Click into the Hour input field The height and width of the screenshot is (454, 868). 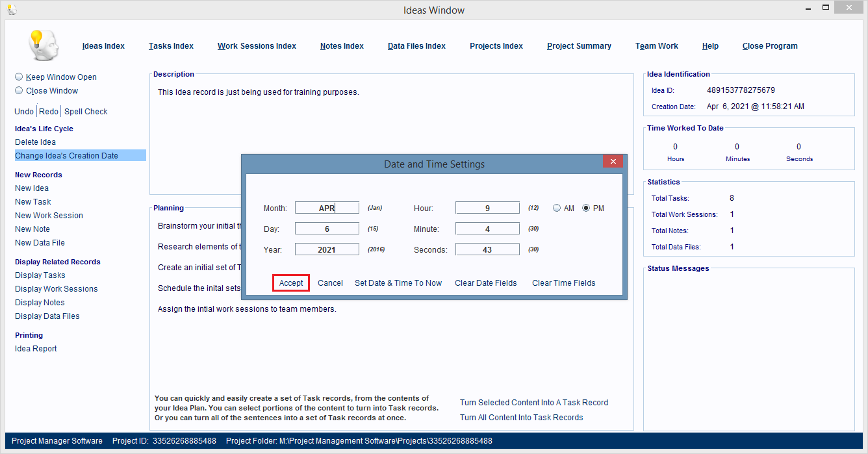click(x=487, y=208)
